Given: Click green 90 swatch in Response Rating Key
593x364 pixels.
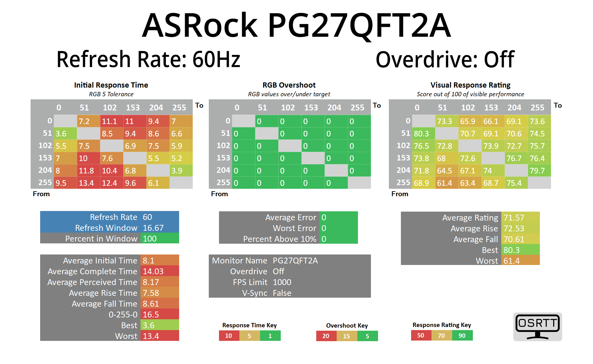Looking at the screenshot, I should click(x=462, y=335).
